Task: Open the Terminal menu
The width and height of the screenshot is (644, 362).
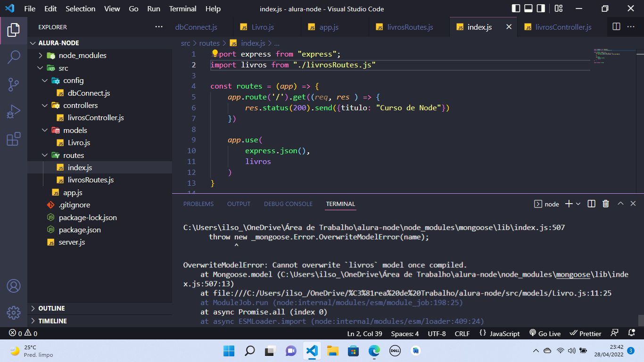Action: click(x=183, y=8)
